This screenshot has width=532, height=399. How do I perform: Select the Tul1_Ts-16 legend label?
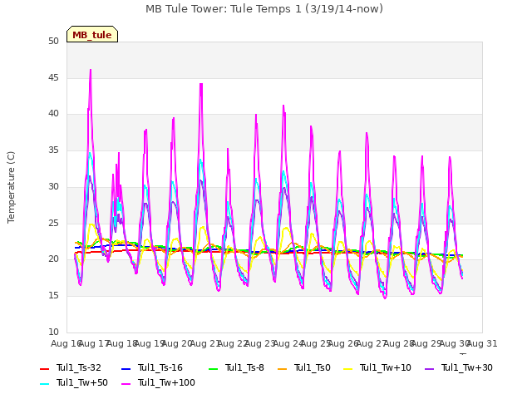(160, 367)
